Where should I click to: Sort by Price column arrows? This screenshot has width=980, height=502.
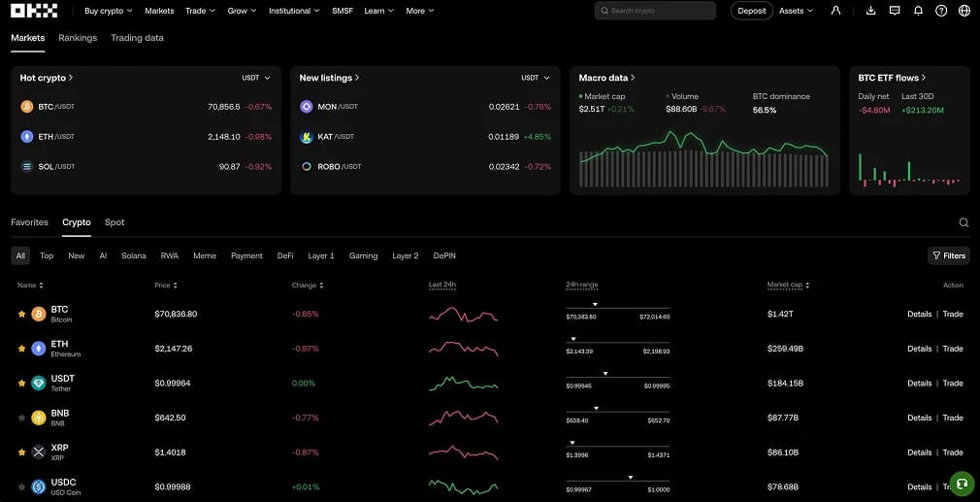tap(175, 285)
